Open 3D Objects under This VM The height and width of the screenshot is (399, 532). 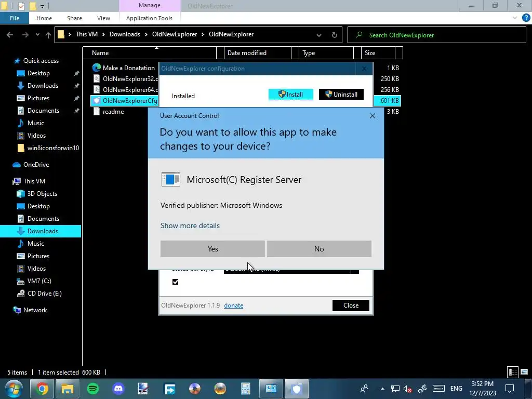coord(37,194)
